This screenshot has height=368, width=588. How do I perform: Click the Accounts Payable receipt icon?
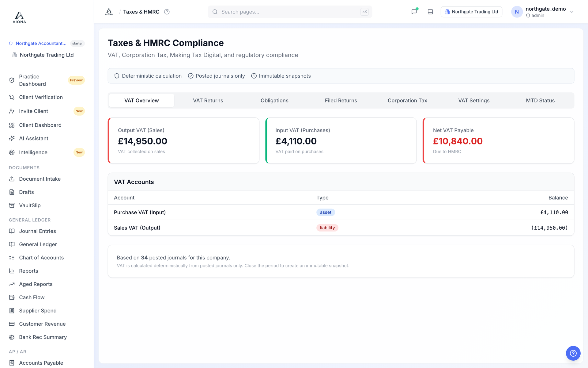[12, 363]
